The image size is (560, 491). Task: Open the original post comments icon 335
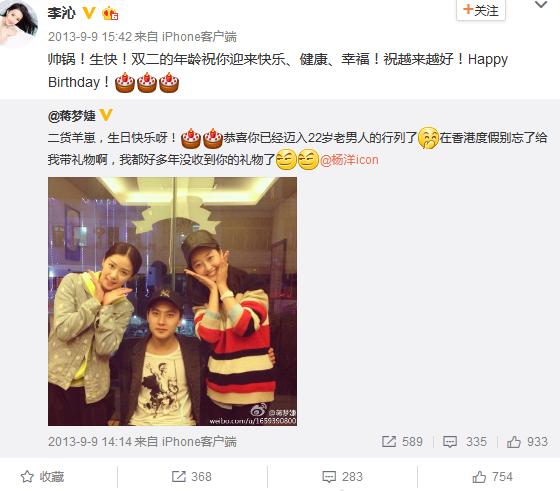click(x=465, y=442)
